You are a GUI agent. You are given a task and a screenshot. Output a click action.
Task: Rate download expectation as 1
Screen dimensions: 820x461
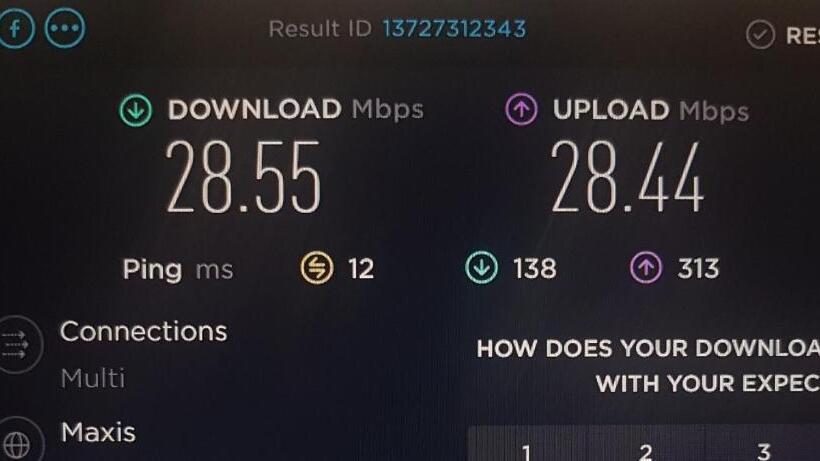[527, 452]
